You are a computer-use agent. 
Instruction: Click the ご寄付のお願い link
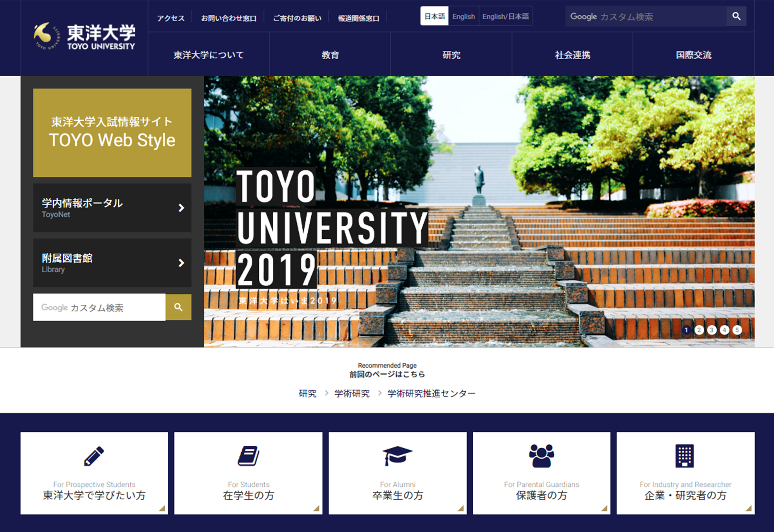[297, 18]
